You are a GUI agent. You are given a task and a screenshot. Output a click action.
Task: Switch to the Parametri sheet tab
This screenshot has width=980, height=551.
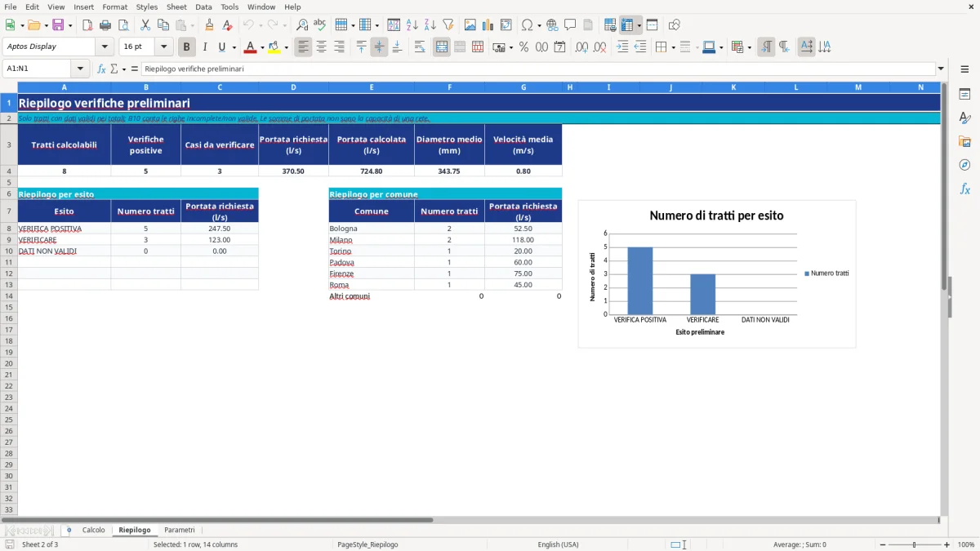pos(180,531)
